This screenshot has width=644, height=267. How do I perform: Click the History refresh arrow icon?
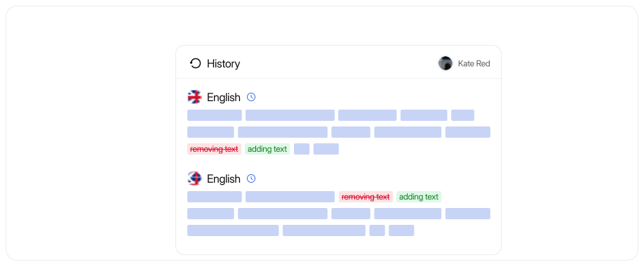coord(196,63)
